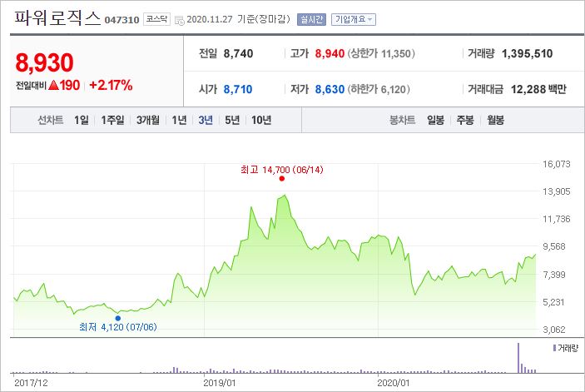Click the stock name 파워로직스
585x392 pixels.
57,18
